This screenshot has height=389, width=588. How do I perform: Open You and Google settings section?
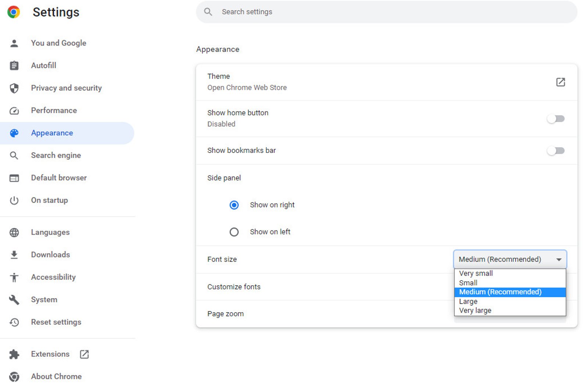click(x=67, y=43)
